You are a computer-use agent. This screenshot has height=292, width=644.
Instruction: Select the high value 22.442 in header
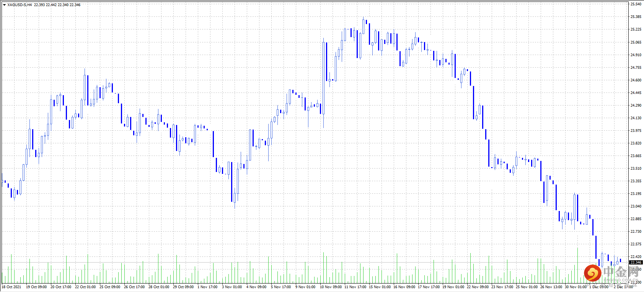(51, 5)
